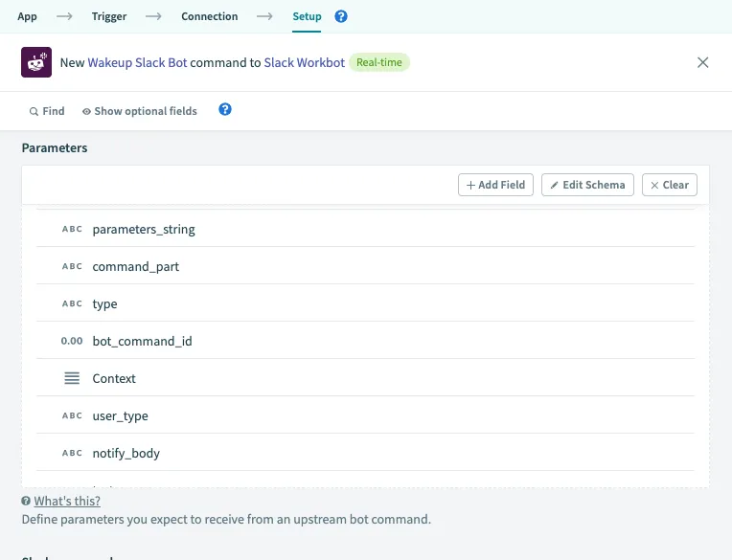Viewport: 732px width, 560px height.
Task: Clear the parameters schema
Action: tap(669, 185)
